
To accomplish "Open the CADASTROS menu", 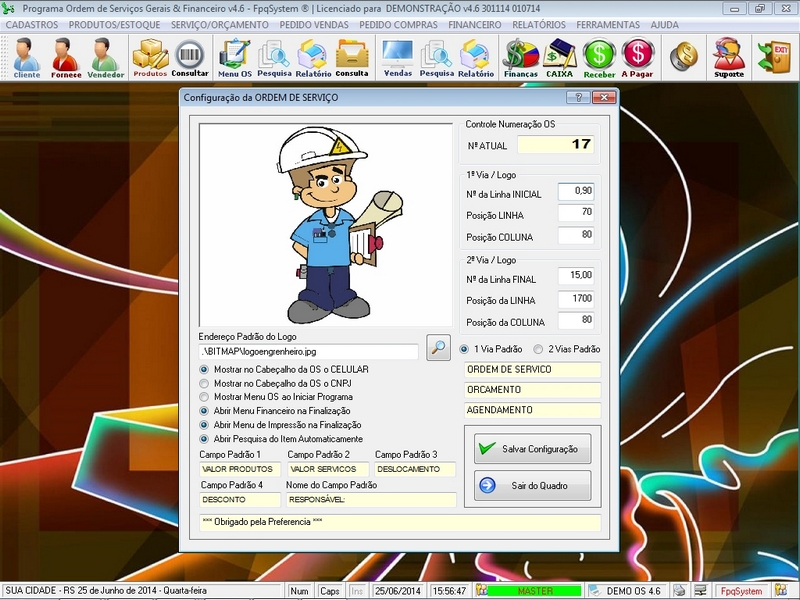I will click(x=34, y=23).
